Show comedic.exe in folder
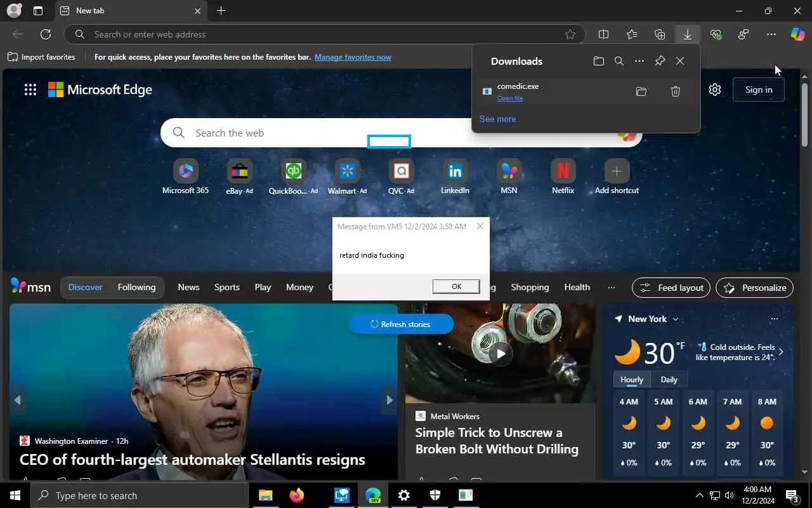Screen dimensions: 812x508 point(641,91)
